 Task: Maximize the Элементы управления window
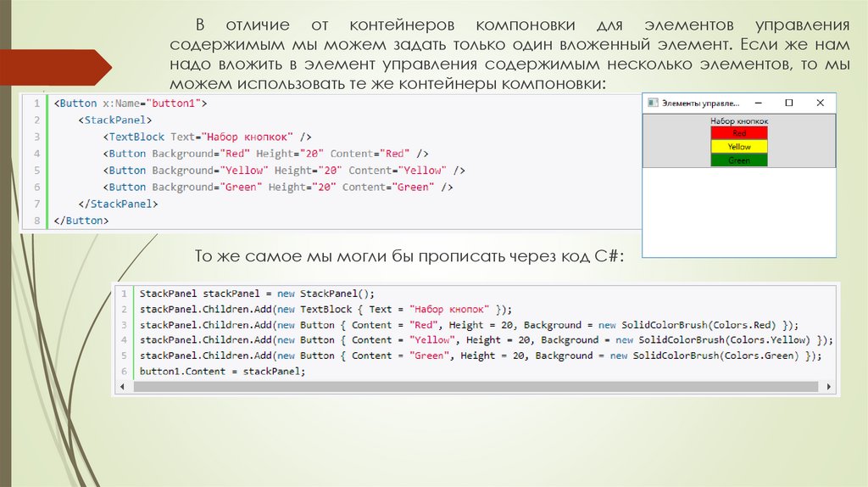[789, 103]
